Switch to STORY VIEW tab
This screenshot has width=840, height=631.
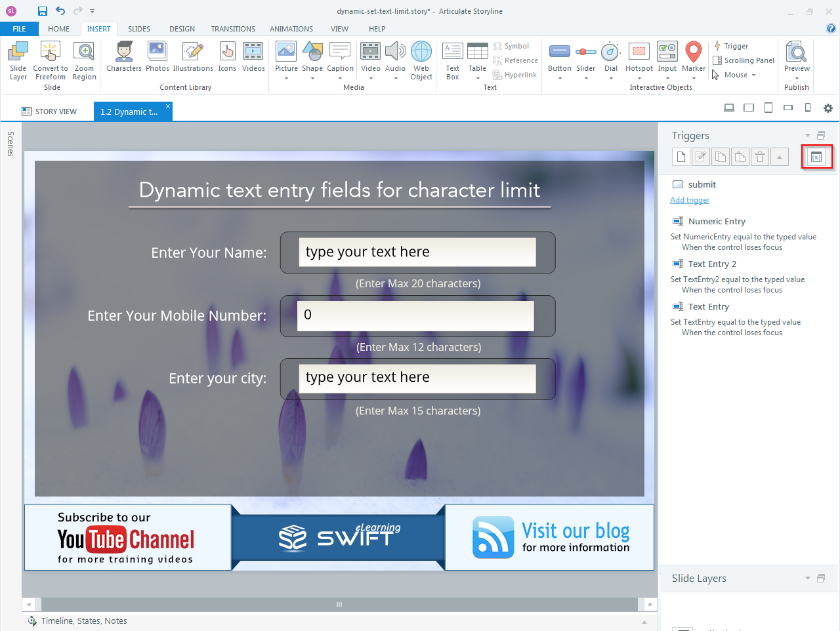click(x=49, y=112)
